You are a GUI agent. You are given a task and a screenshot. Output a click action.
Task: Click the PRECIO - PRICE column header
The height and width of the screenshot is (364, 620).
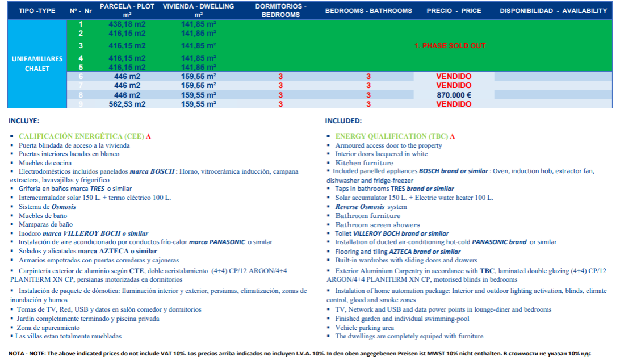[x=454, y=11]
